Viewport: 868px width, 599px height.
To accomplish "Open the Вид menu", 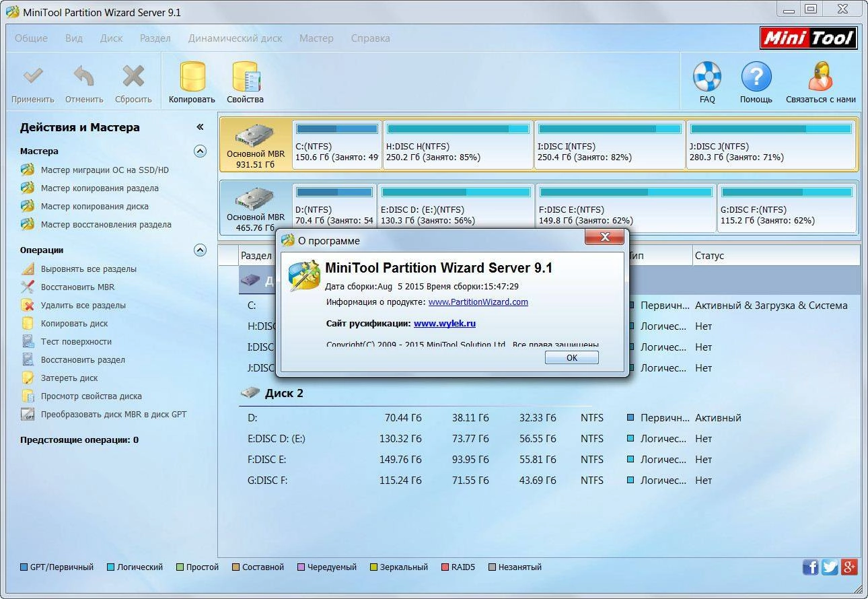I will pos(74,38).
